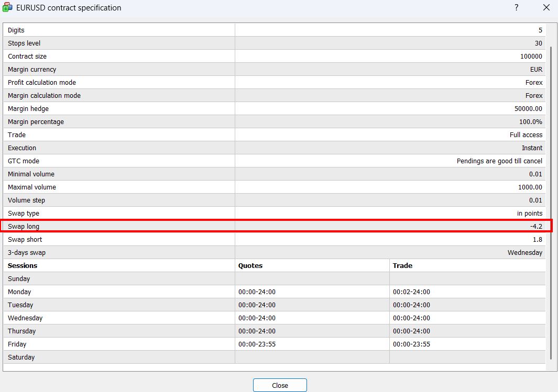Click the Margin currency EUR value

pyautogui.click(x=536, y=70)
